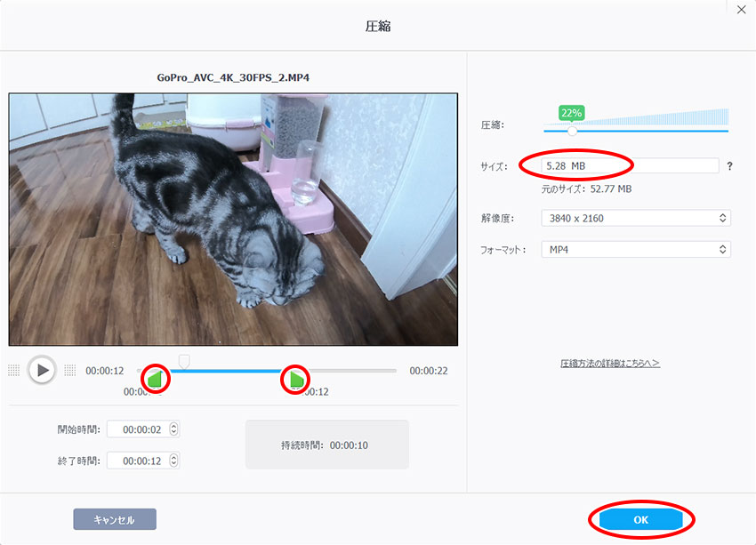
Task: Click the compression slider handle at 22%
Action: [572, 130]
